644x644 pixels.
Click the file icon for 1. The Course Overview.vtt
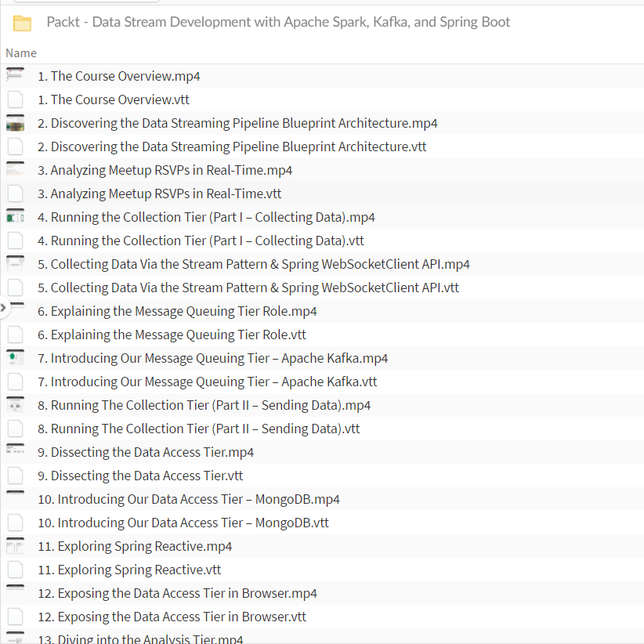click(15, 99)
